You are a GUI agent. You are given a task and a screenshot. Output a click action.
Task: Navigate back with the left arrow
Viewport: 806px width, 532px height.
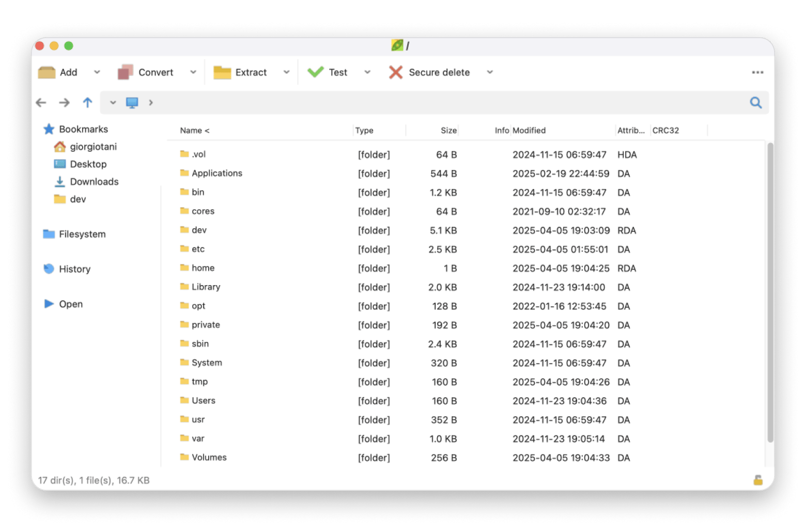(x=41, y=103)
